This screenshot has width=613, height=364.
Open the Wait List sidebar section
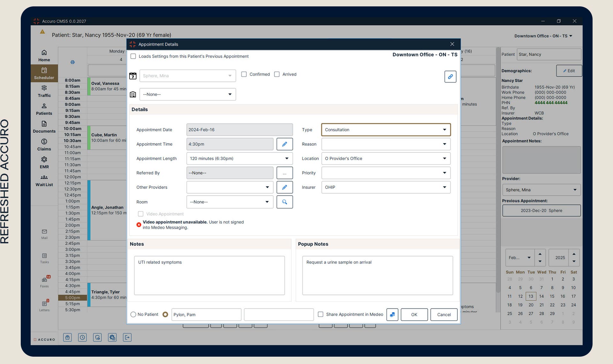(44, 181)
